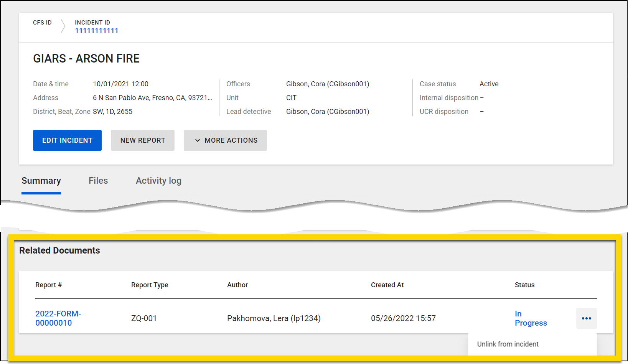
Task: Click the breadcrumb chevron between CFS ID and Incident ID
Action: click(63, 26)
